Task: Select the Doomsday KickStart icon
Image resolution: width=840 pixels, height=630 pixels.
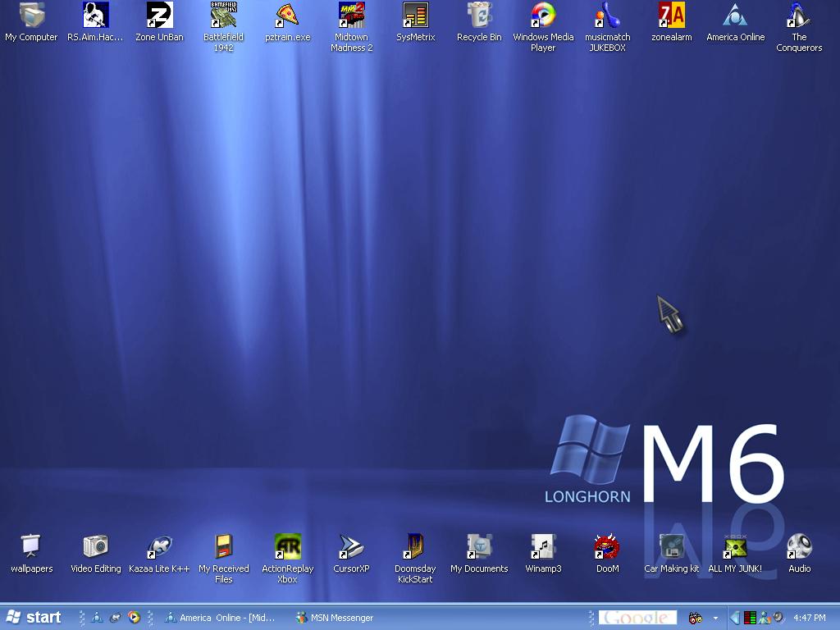Action: coord(415,547)
